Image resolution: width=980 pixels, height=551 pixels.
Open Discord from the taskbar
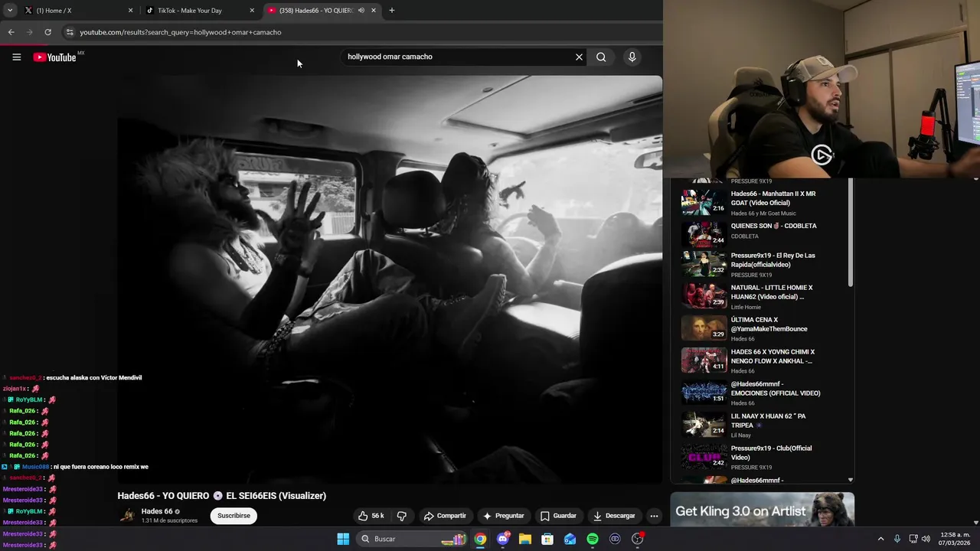502,539
